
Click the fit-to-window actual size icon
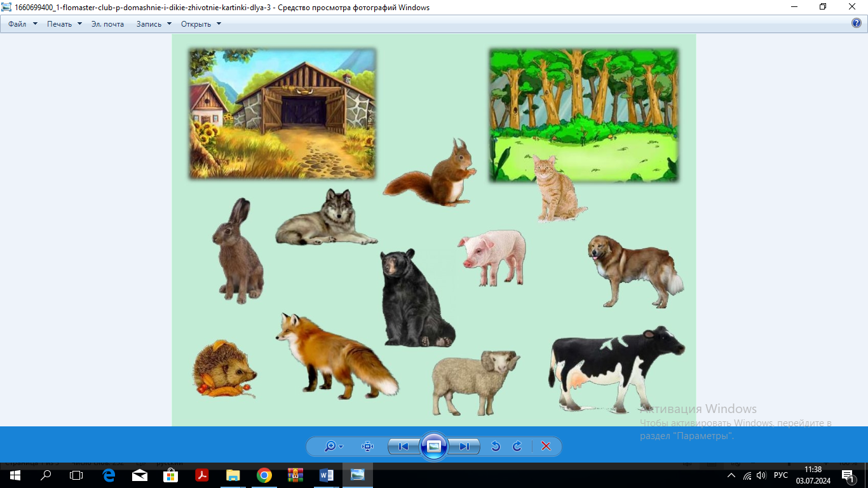pyautogui.click(x=367, y=447)
